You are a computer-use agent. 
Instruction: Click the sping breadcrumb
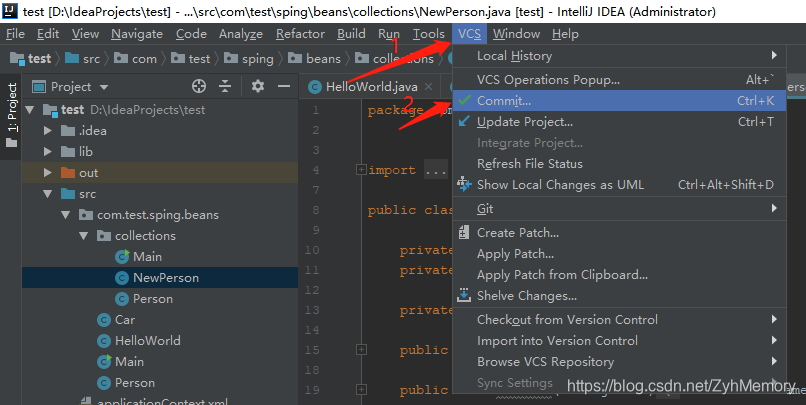click(249, 59)
